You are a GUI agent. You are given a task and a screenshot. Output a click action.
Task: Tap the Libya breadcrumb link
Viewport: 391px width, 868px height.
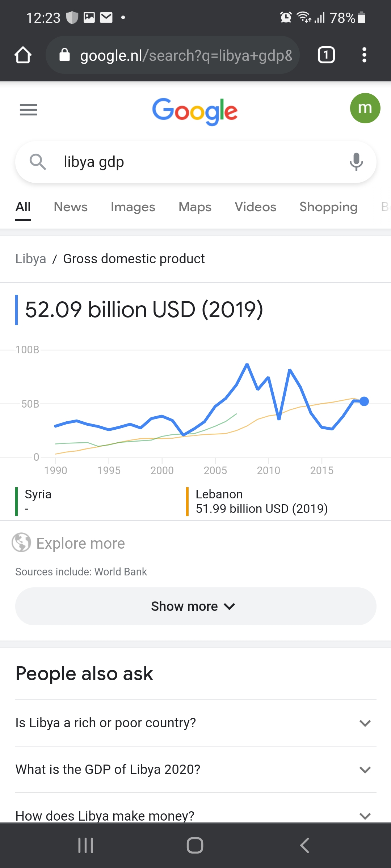pos(31,259)
